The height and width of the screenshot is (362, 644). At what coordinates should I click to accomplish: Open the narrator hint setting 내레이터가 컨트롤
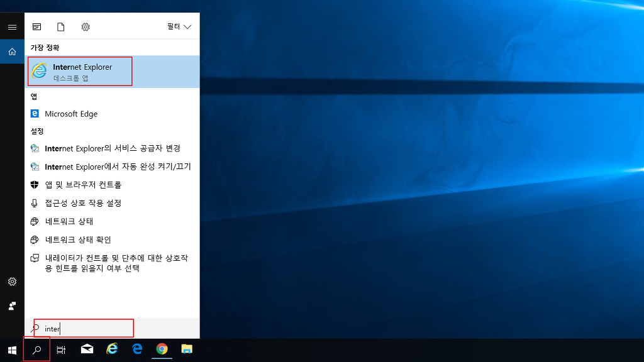pos(112,263)
